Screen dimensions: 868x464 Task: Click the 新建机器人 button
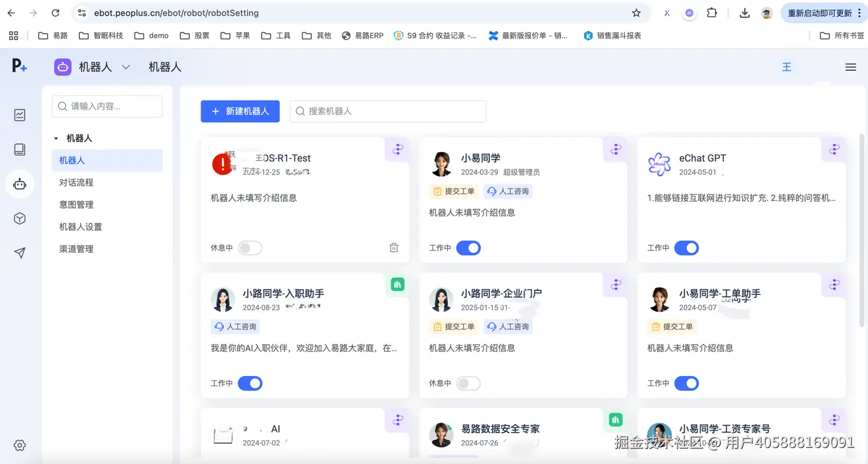240,111
